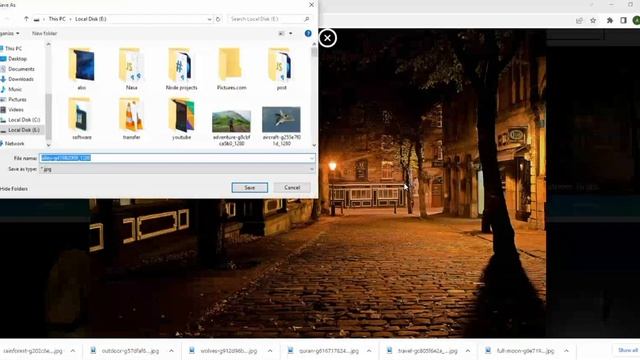Screen dimensions: 640x360
Task: Refresh the Local Disk (E:) folder view
Action: tap(218, 19)
